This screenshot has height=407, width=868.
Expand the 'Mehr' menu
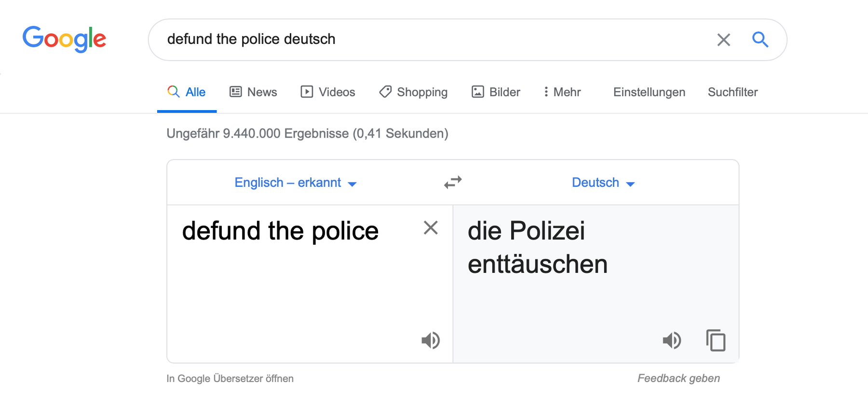tap(562, 92)
